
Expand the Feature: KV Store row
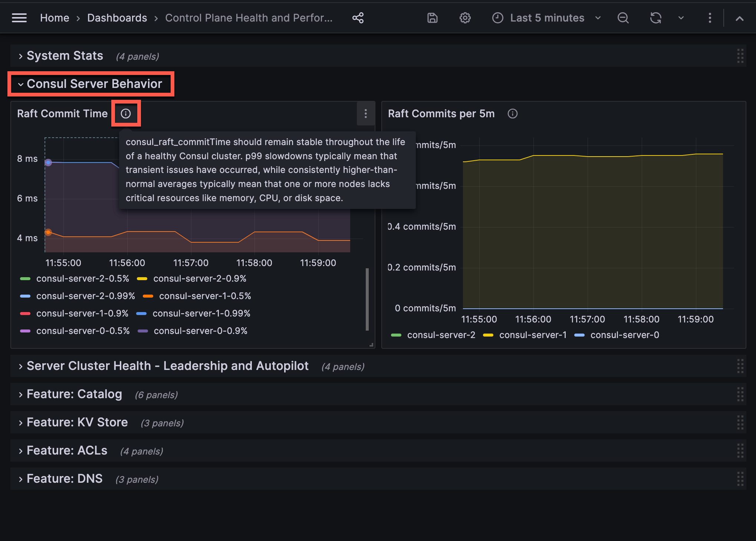(x=76, y=422)
